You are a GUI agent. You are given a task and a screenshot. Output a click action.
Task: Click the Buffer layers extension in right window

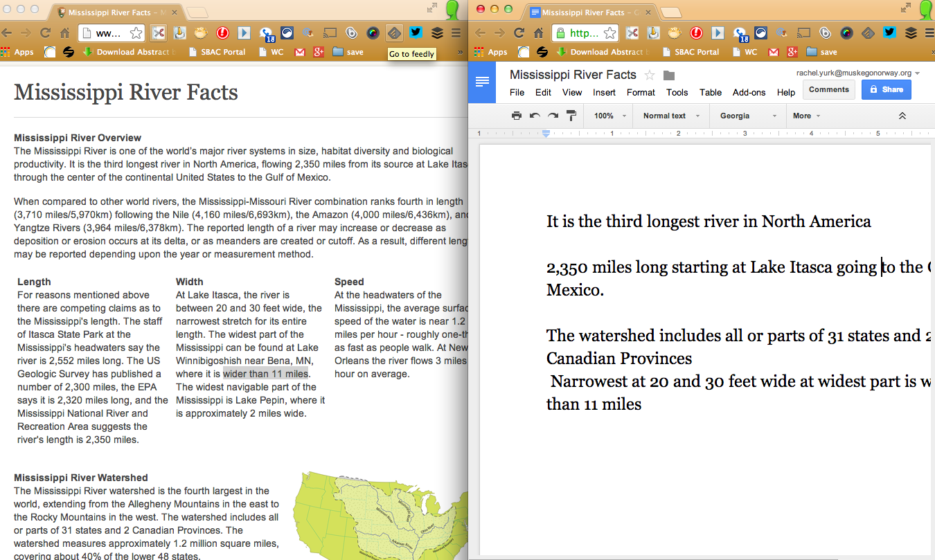[x=911, y=33]
